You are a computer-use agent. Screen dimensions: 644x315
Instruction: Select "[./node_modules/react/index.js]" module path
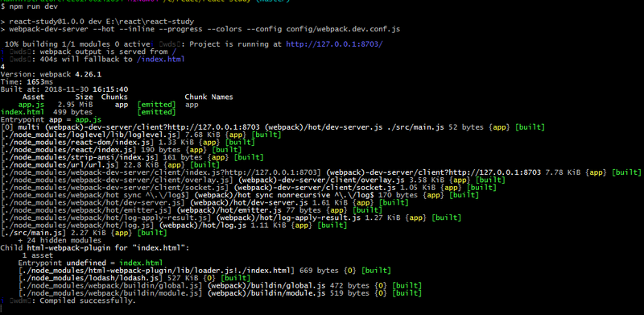coord(68,150)
